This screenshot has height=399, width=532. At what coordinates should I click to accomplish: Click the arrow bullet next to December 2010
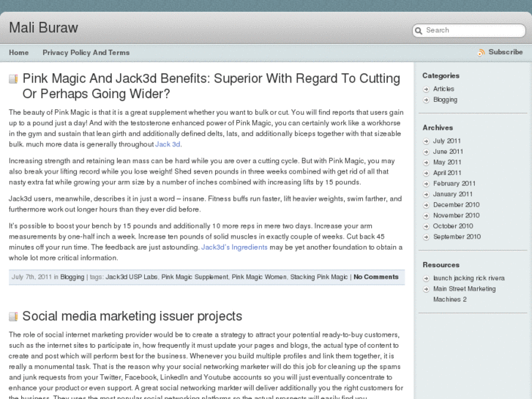tap(427, 205)
